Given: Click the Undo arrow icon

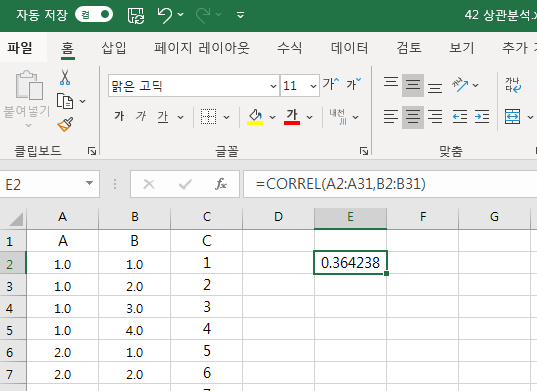Looking at the screenshot, I should pos(165,15).
